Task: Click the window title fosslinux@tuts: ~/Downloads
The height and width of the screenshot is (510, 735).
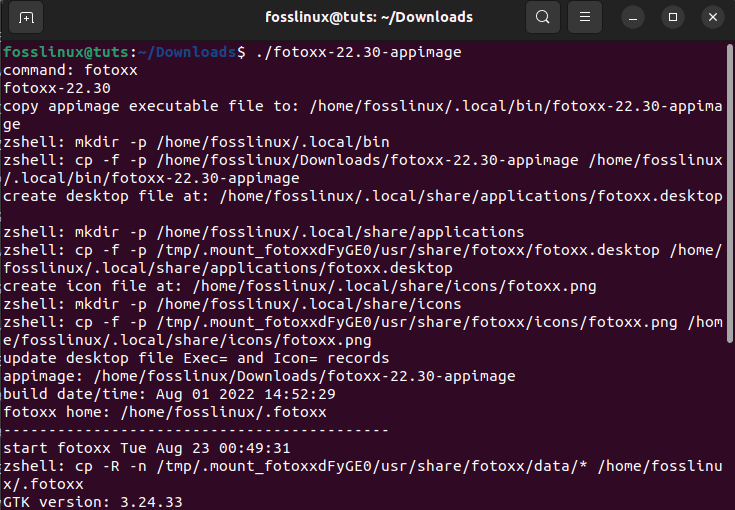Action: tap(369, 17)
